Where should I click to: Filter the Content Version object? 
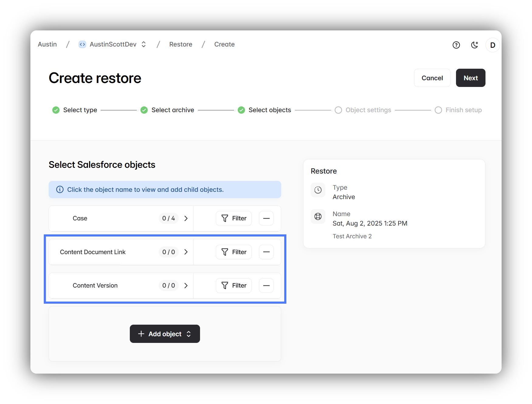coord(234,285)
